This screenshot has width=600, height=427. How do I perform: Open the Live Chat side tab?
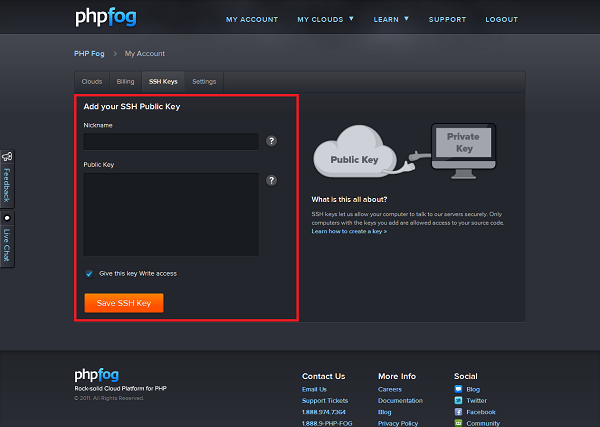[x=7, y=239]
